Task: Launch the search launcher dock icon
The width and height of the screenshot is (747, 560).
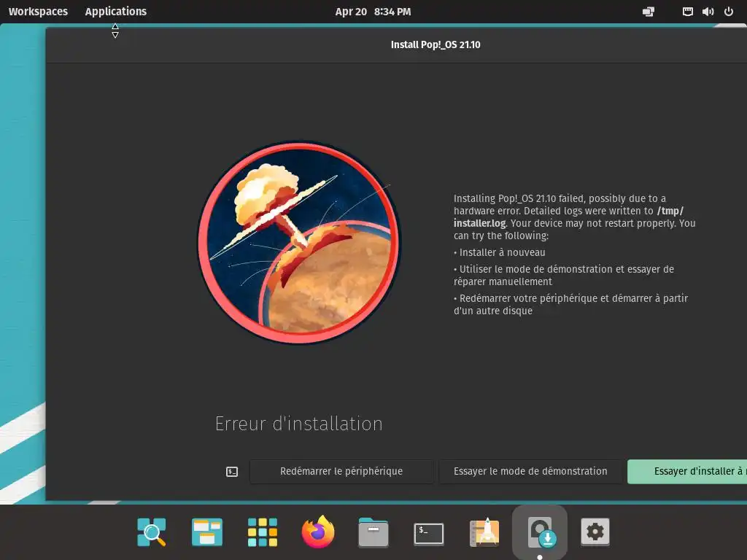Action: (x=152, y=532)
